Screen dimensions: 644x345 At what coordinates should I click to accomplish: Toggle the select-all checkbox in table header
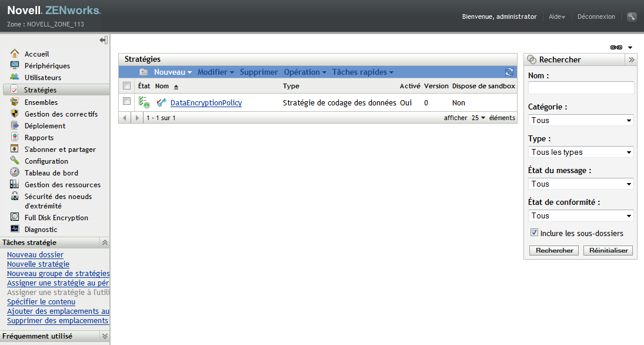pos(126,86)
